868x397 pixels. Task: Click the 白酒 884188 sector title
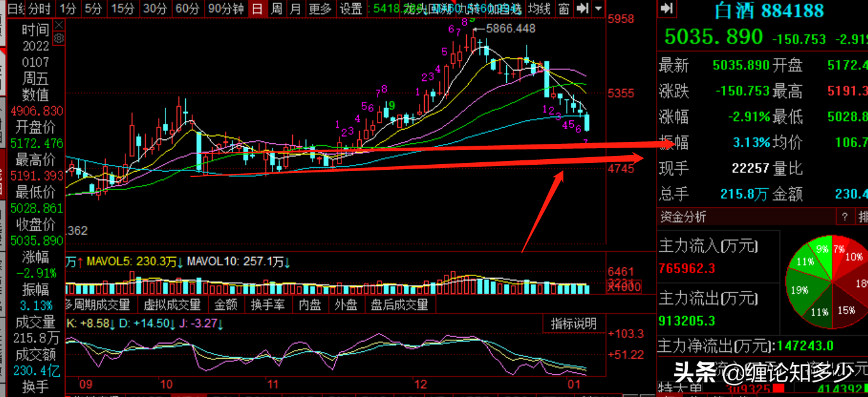(769, 10)
